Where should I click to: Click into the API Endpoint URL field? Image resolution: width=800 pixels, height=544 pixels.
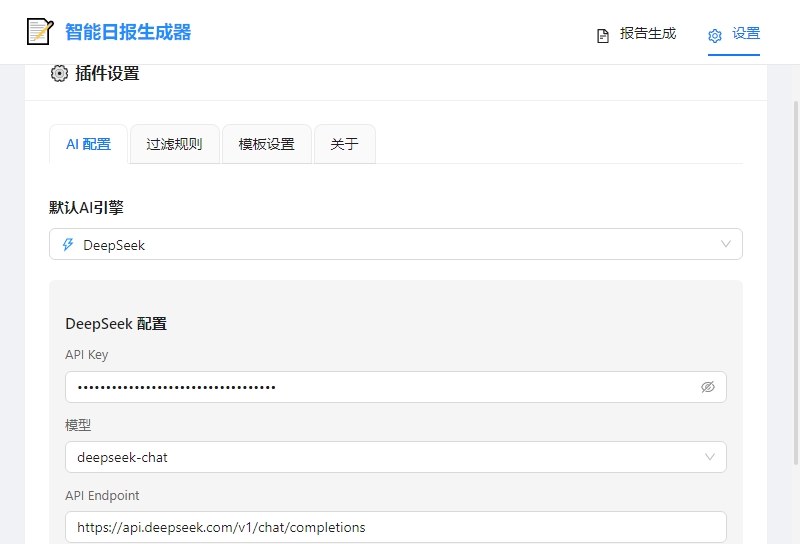pos(396,527)
